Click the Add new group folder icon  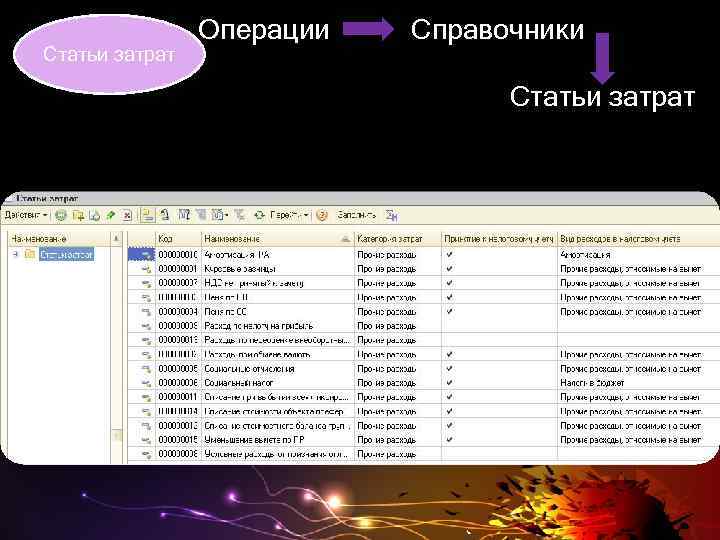79,215
